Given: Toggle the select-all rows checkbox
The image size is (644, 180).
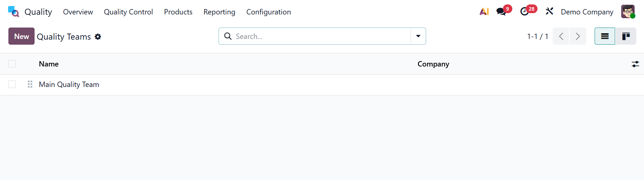Looking at the screenshot, I should (x=12, y=64).
